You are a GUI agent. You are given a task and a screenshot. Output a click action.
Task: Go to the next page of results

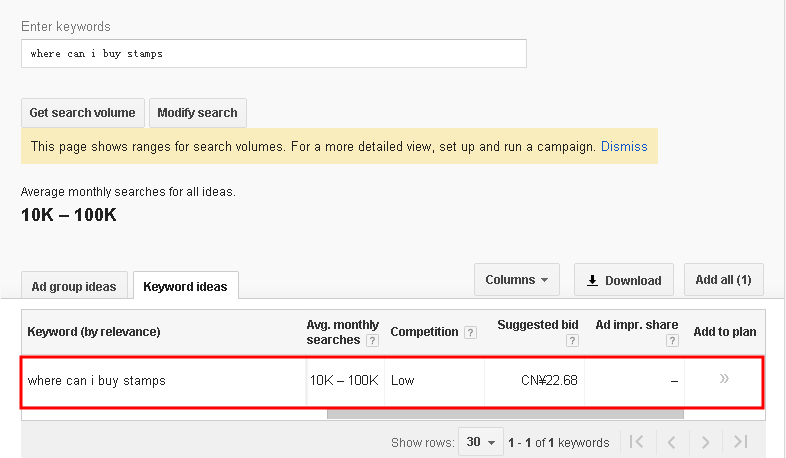point(706,442)
